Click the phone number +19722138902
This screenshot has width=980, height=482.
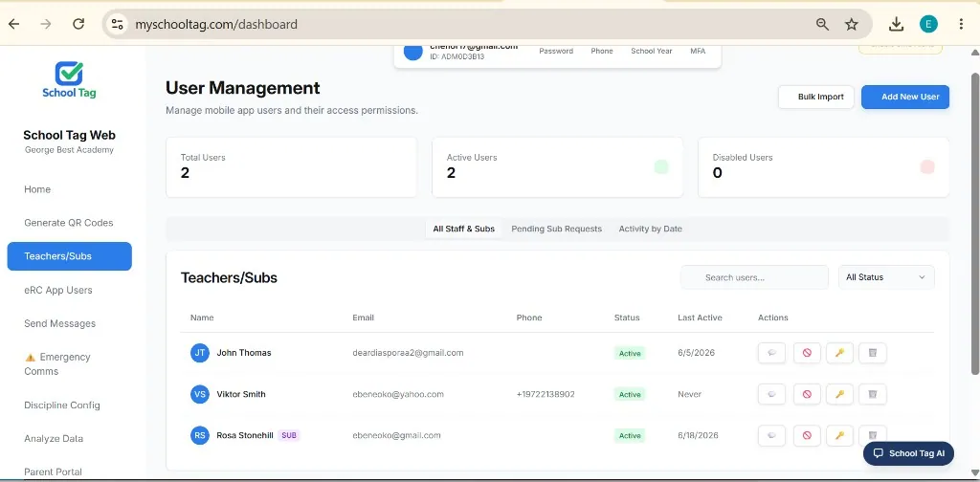(x=546, y=394)
